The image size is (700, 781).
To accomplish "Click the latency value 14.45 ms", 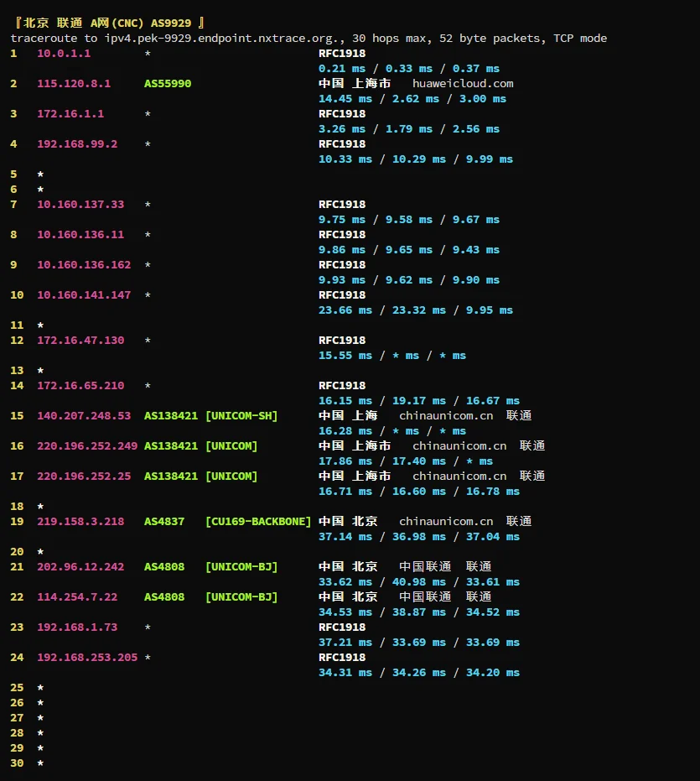I will tap(345, 99).
